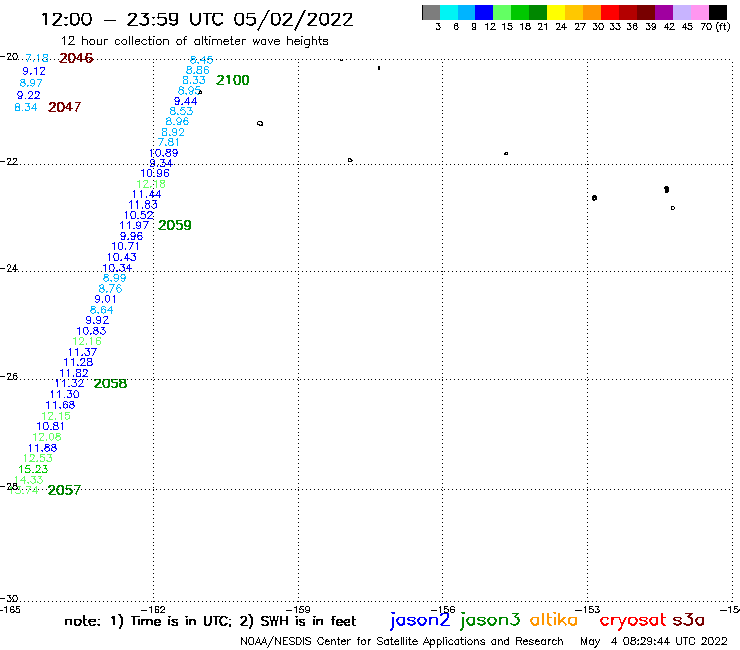The width and height of the screenshot is (740, 650).
Task: Click the s3a satellite legend label
Action: point(689,620)
